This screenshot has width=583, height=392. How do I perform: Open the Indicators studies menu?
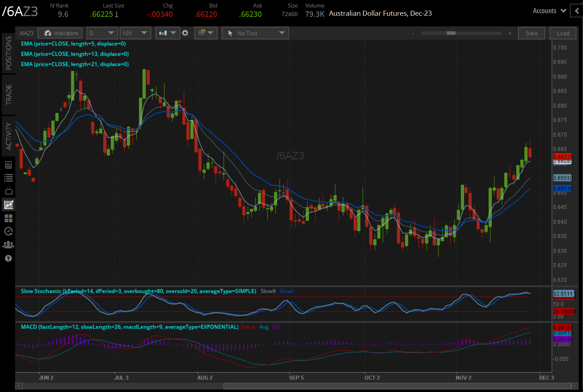[60, 33]
